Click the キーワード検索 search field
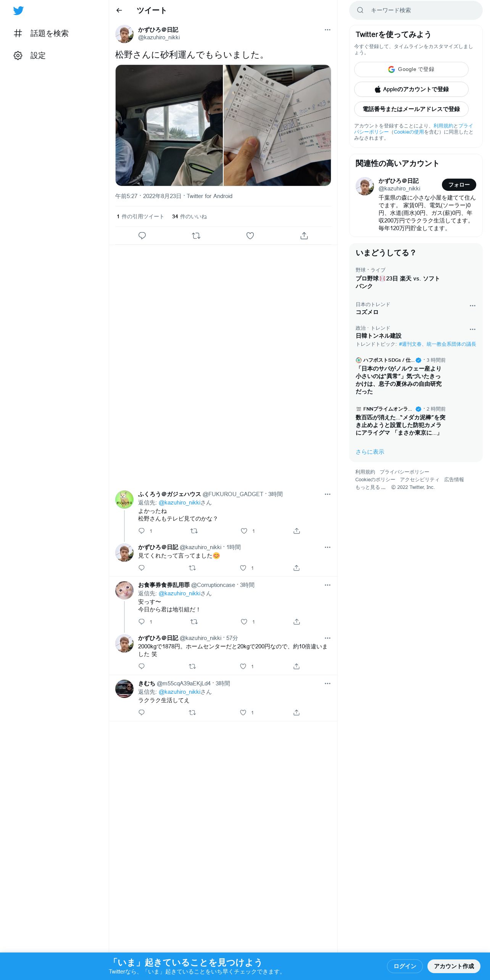Screen dimensions: 490x980 (x=416, y=10)
